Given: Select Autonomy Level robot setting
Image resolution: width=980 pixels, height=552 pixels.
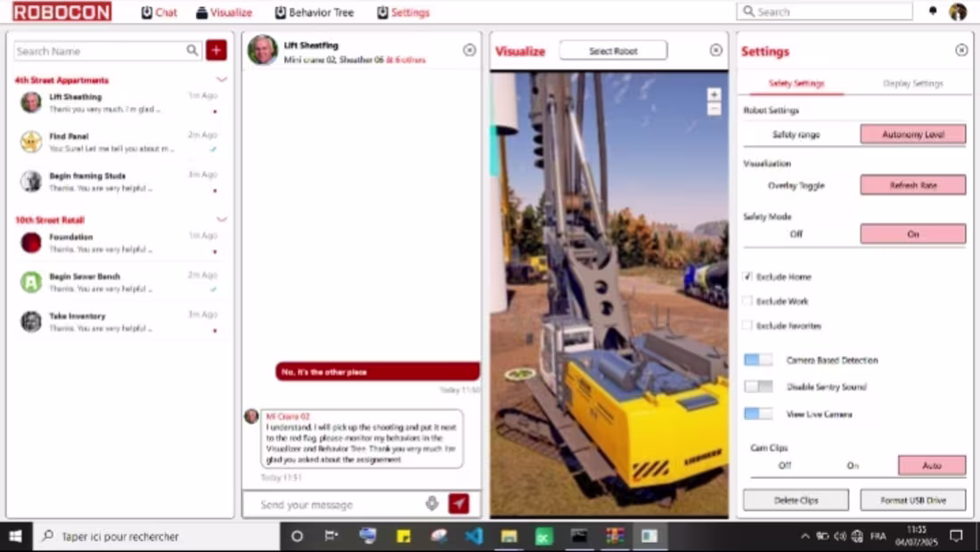Looking at the screenshot, I should [913, 134].
